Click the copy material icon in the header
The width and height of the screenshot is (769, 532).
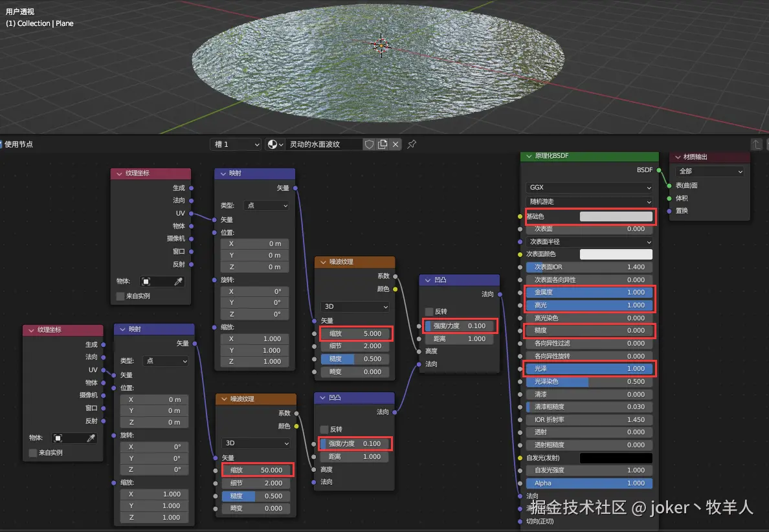pyautogui.click(x=382, y=144)
